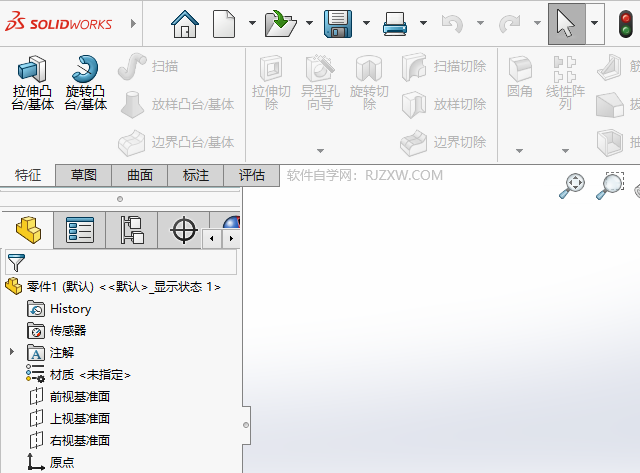Click the Undo arrow icon
This screenshot has width=640, height=473.
click(452, 24)
